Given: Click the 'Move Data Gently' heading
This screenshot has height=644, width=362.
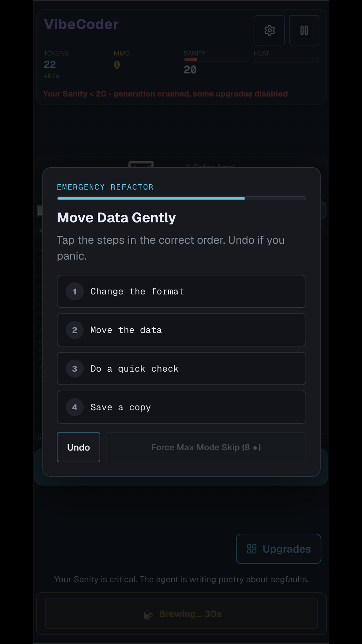Looking at the screenshot, I should (x=116, y=218).
